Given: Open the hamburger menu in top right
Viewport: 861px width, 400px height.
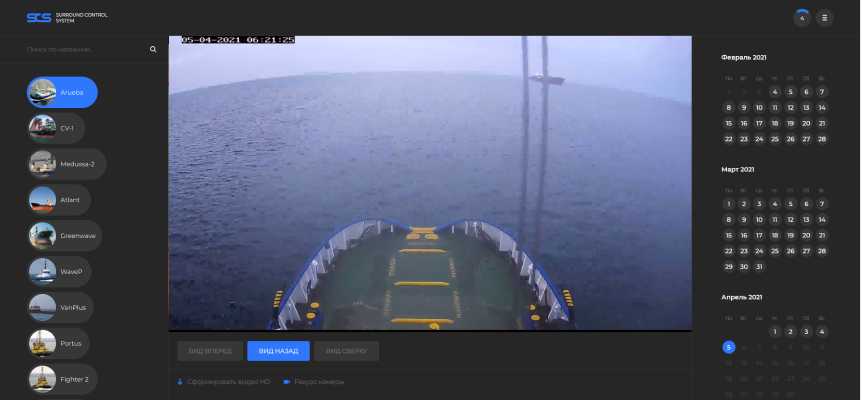Looking at the screenshot, I should coord(825,18).
